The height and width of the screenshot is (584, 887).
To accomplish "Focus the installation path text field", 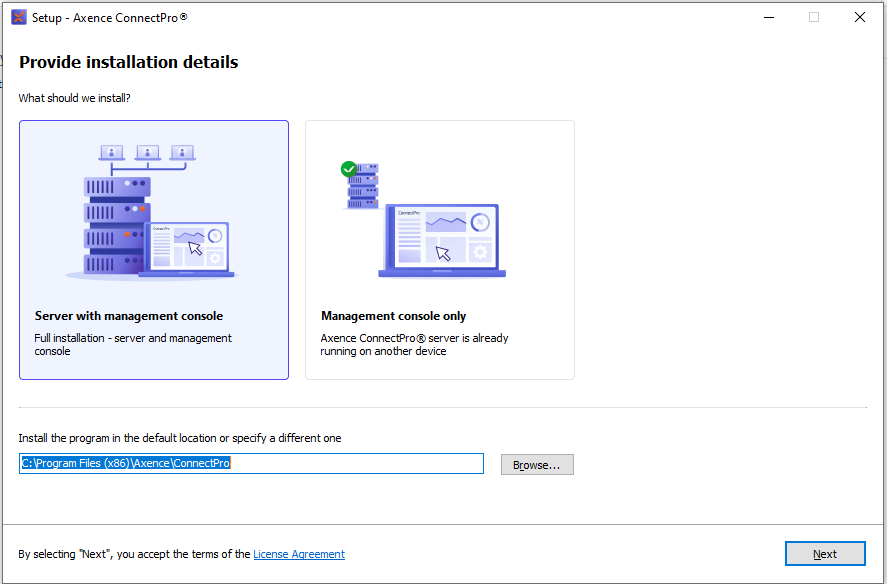I will tap(251, 464).
